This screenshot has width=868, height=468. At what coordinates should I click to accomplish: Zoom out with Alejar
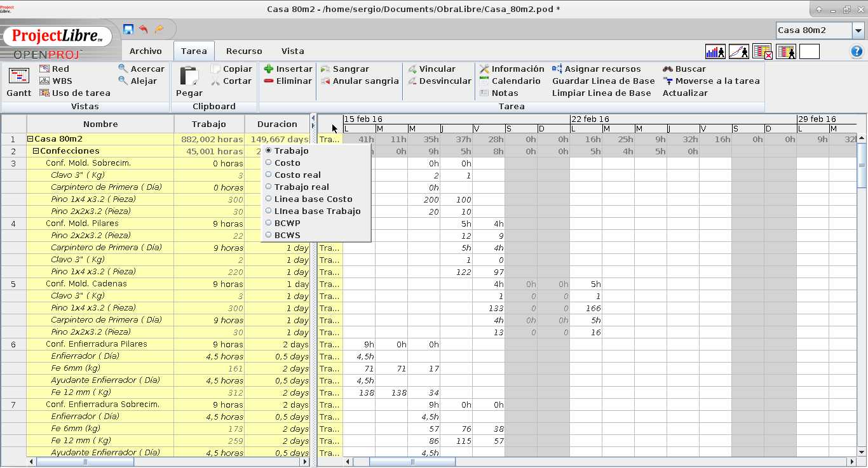tap(138, 81)
